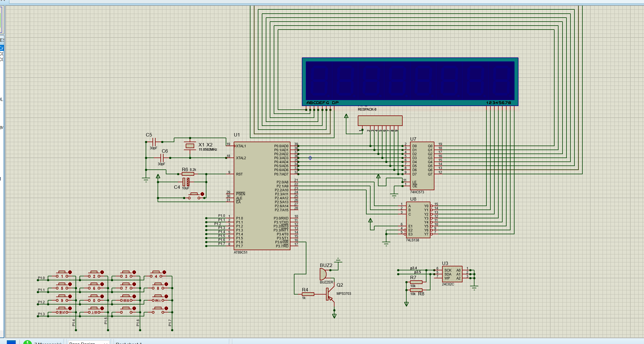Image resolution: width=644 pixels, height=344 pixels.
Task: Push the keypad button labeled 修改
Action: point(126,299)
